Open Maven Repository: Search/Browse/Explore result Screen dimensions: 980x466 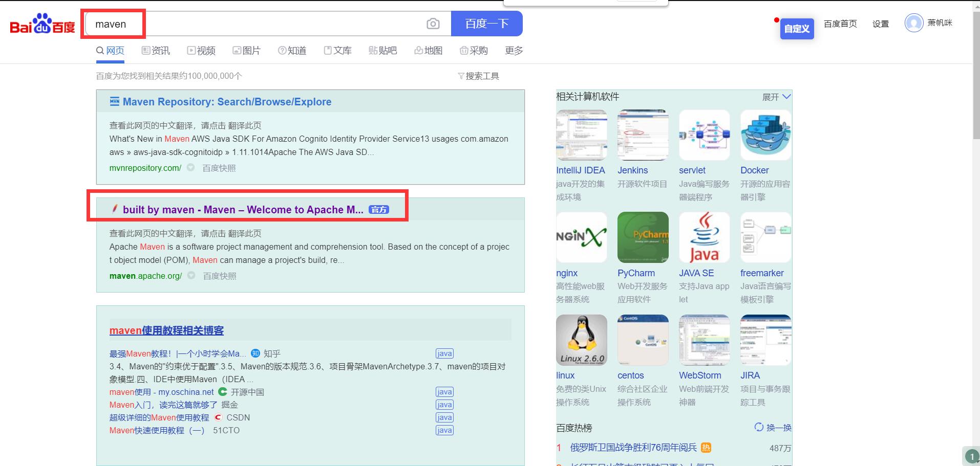[227, 102]
